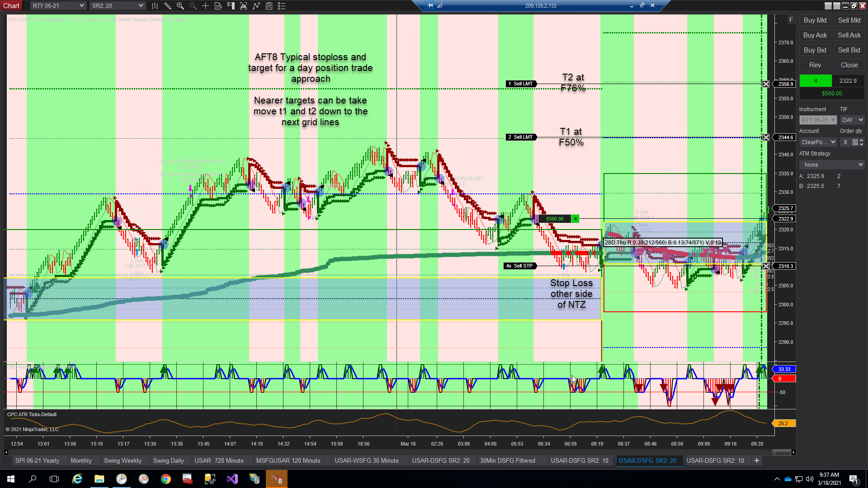Switch to USAR-WSFG 30 Minute tab
Viewport: 868px width, 488px height.
366,460
